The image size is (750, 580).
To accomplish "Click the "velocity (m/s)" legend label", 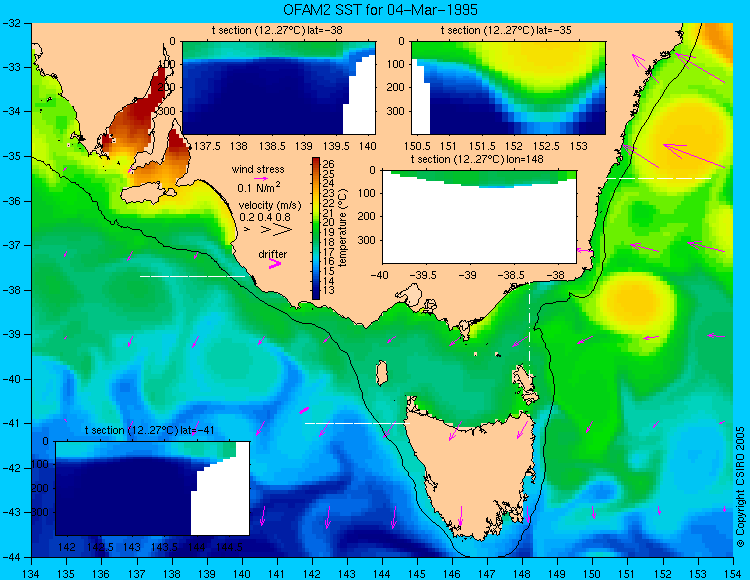I will 270,206.
